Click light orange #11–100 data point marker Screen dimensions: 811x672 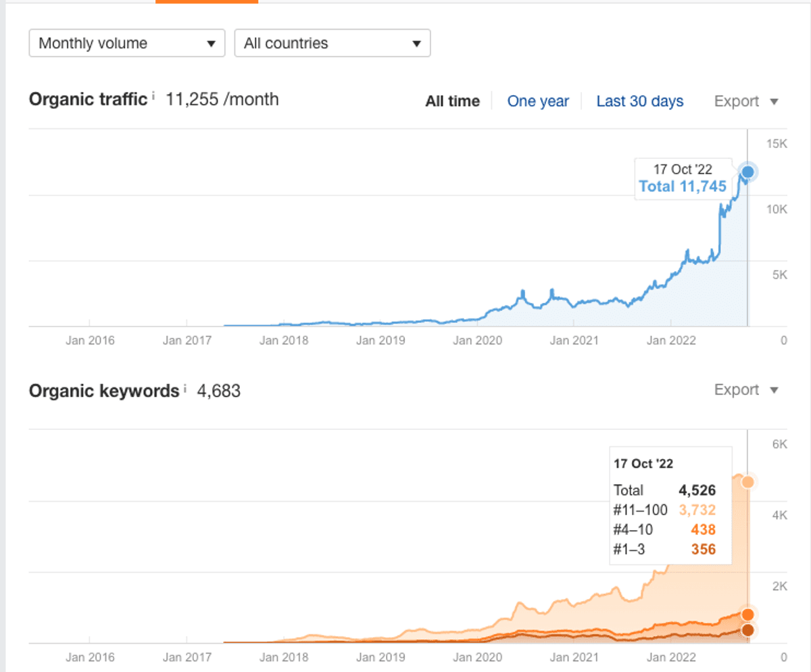coord(747,482)
